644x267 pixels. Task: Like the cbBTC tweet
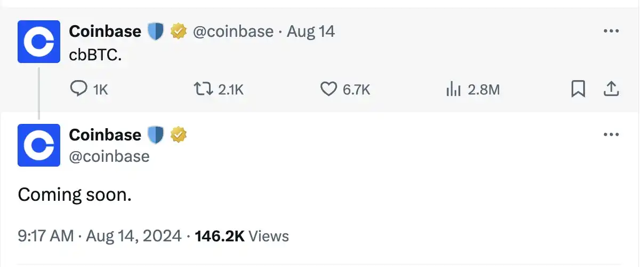pos(329,89)
